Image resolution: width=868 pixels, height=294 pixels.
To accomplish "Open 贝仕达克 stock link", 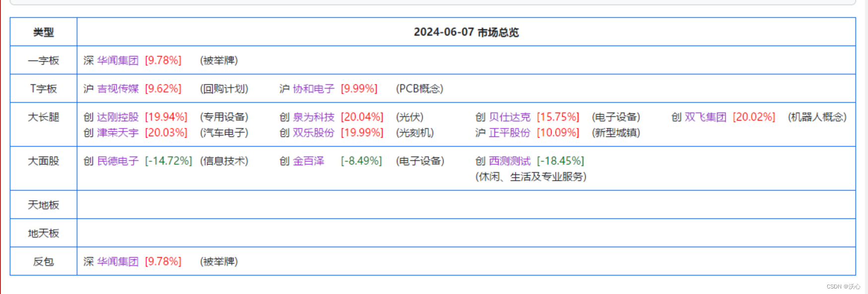I will click(x=510, y=117).
